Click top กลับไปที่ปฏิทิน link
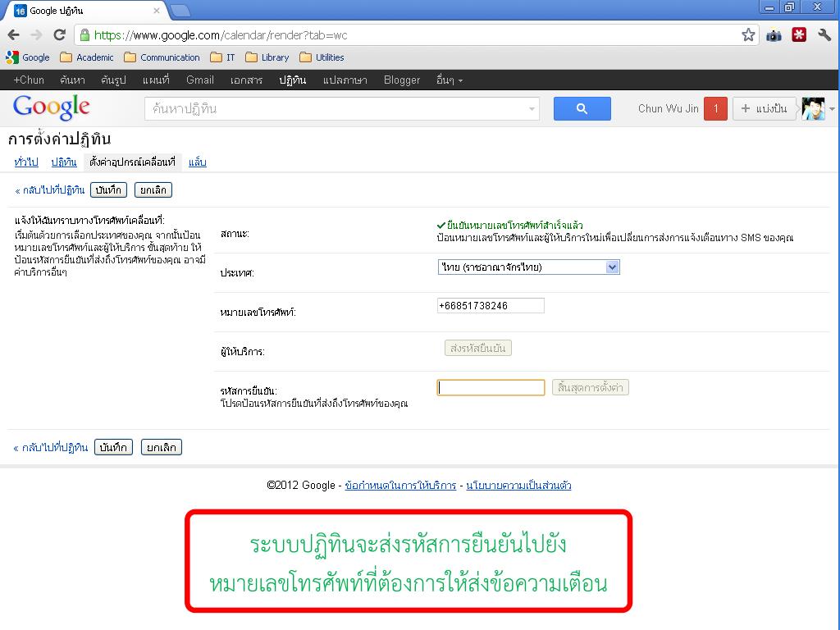This screenshot has height=630, width=840. tap(50, 190)
